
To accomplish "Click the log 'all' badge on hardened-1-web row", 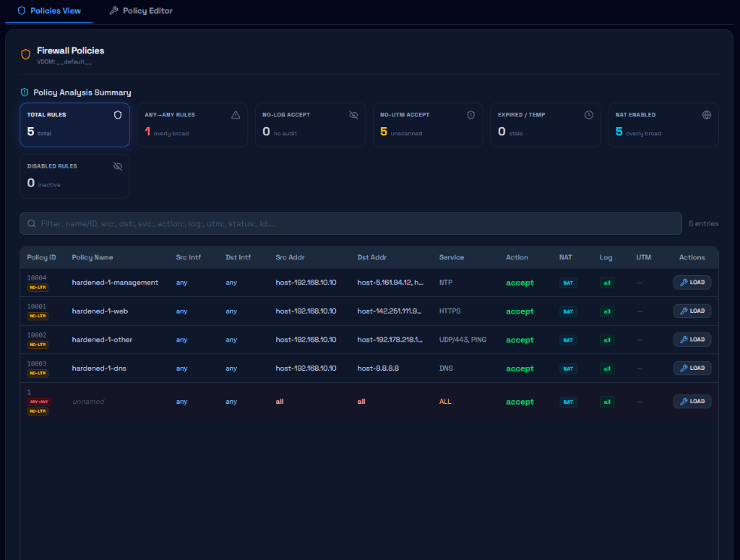I will [607, 312].
